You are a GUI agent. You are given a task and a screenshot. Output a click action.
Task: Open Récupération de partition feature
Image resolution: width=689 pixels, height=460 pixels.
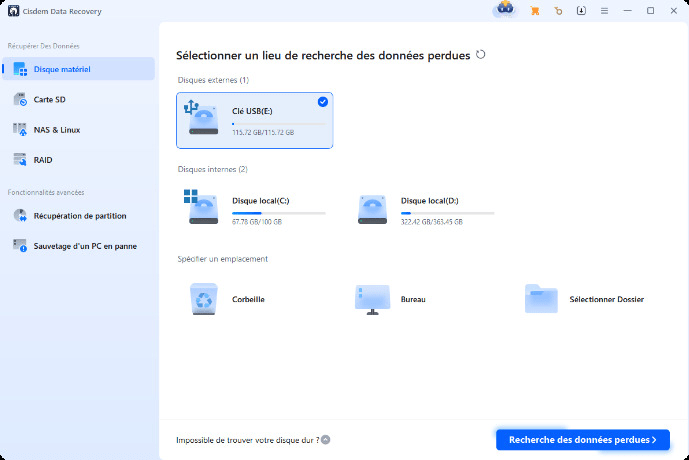click(79, 215)
